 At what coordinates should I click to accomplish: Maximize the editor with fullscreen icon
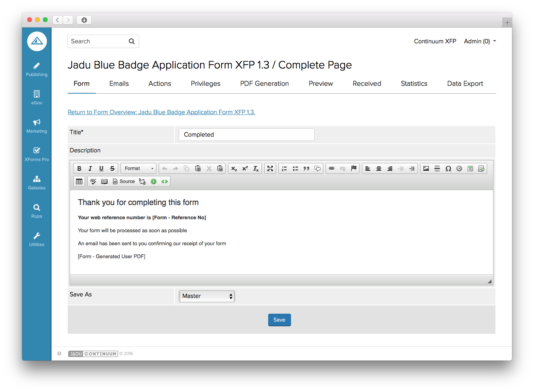pos(270,168)
